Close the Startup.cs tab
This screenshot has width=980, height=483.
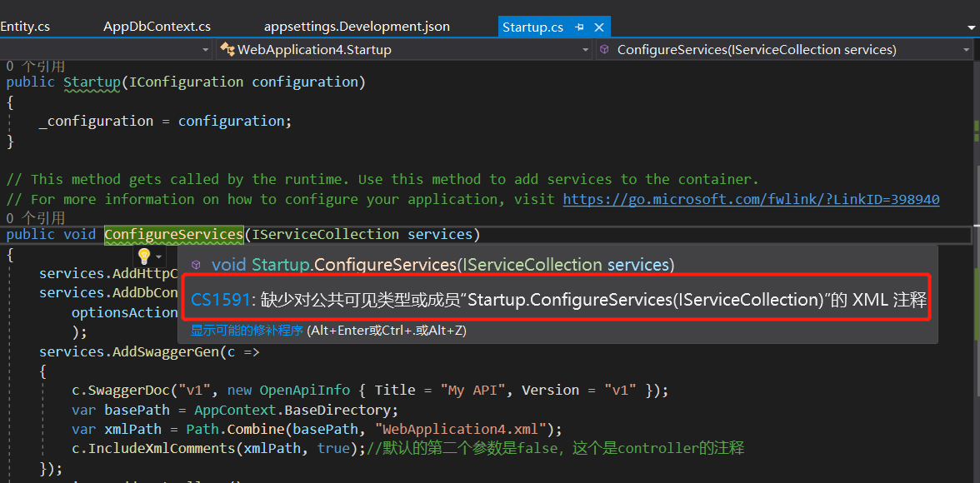[598, 27]
